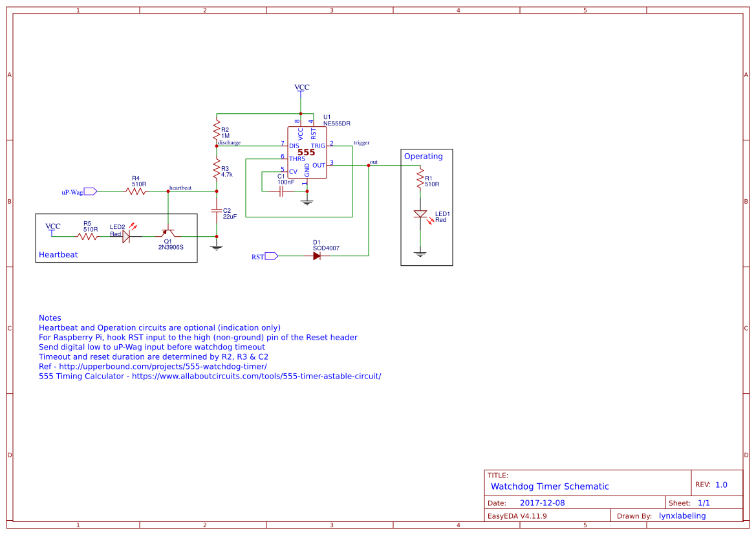The height and width of the screenshot is (535, 756).
Task: Select the resistor R2 1M symbol
Action: tap(217, 129)
